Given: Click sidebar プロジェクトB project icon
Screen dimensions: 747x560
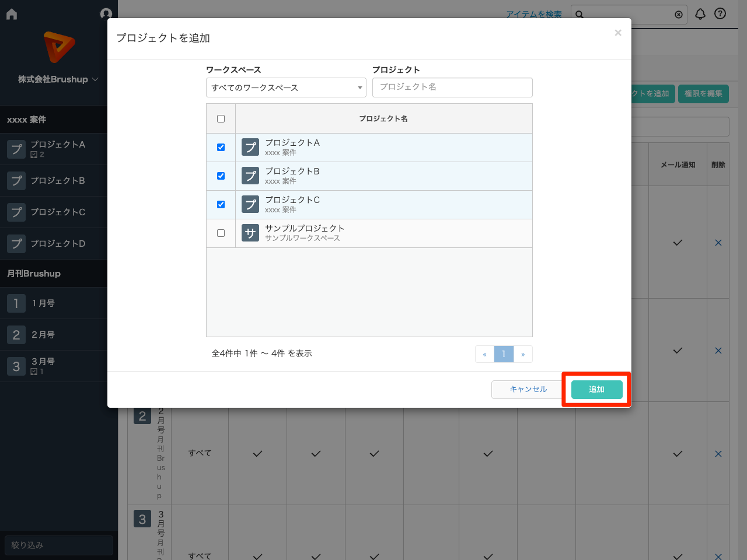Looking at the screenshot, I should pos(16,181).
